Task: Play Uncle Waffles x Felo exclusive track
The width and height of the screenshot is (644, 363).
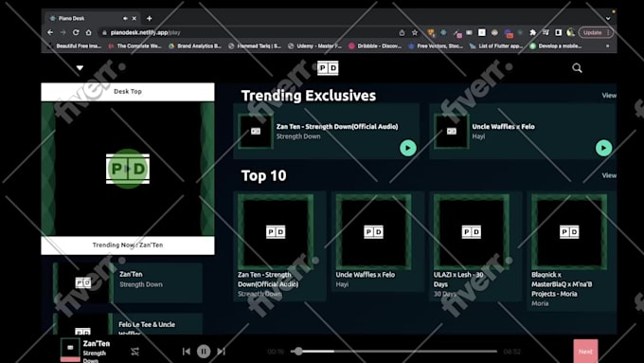Action: pos(604,148)
